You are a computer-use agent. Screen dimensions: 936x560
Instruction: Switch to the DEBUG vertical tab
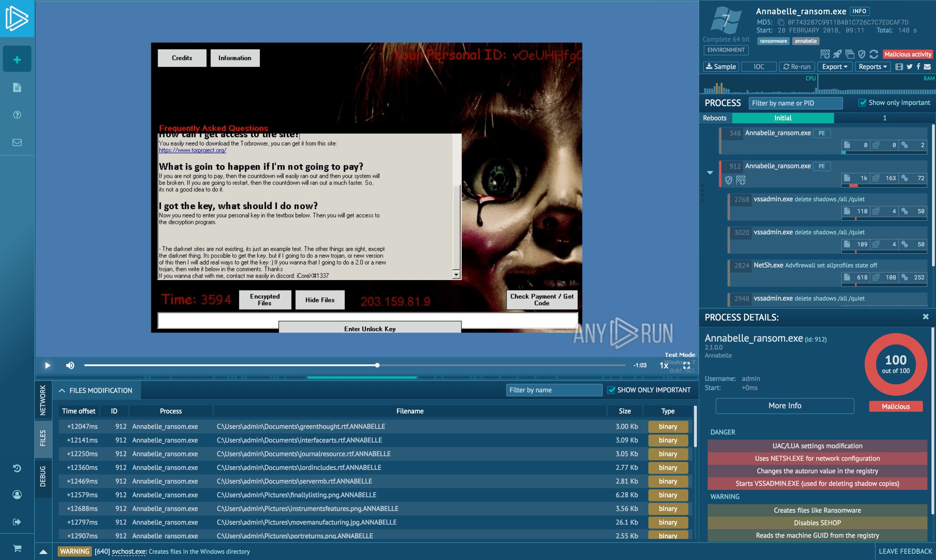click(43, 476)
